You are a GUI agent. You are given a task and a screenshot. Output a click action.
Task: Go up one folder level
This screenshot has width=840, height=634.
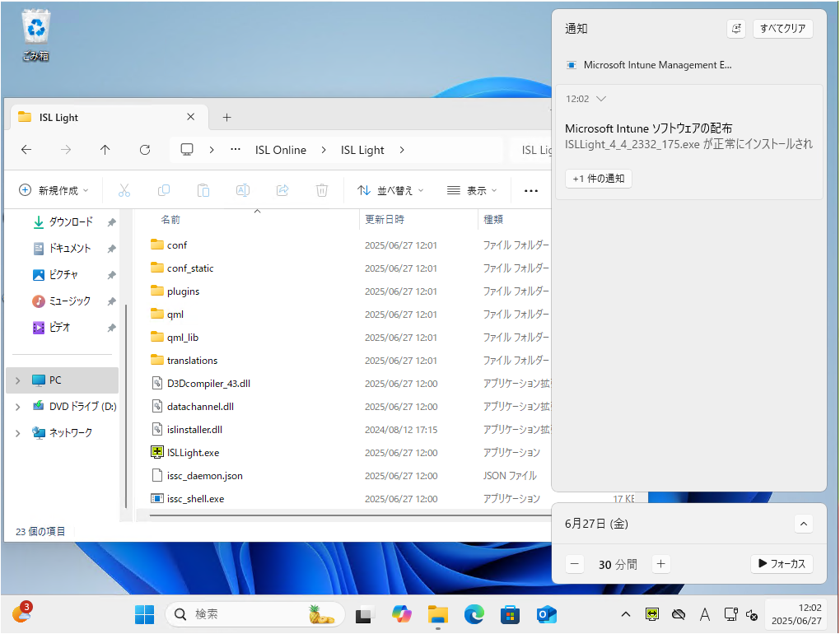tap(105, 150)
